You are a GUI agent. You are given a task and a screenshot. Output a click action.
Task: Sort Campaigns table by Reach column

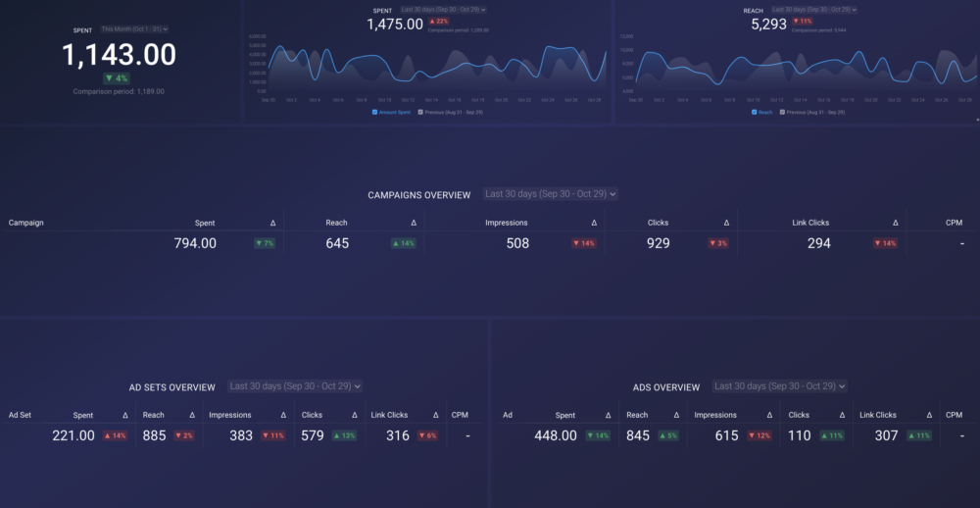(x=336, y=223)
